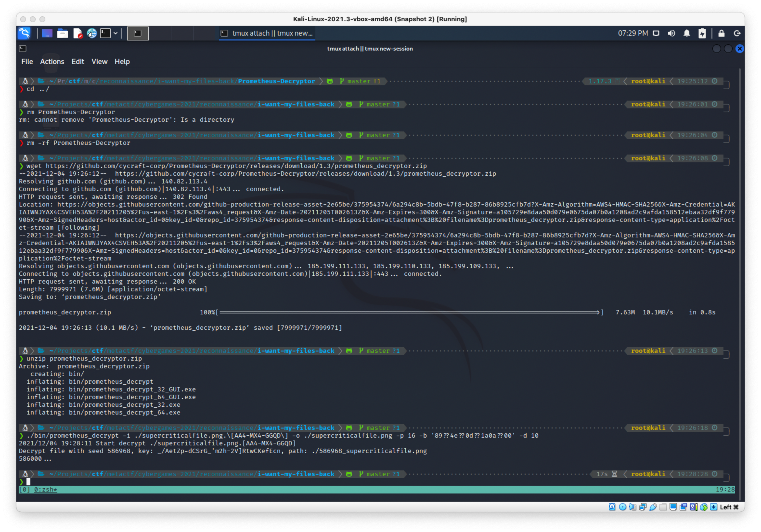Click the 'cd ../' command line
The width and height of the screenshot is (761, 532).
coord(38,89)
